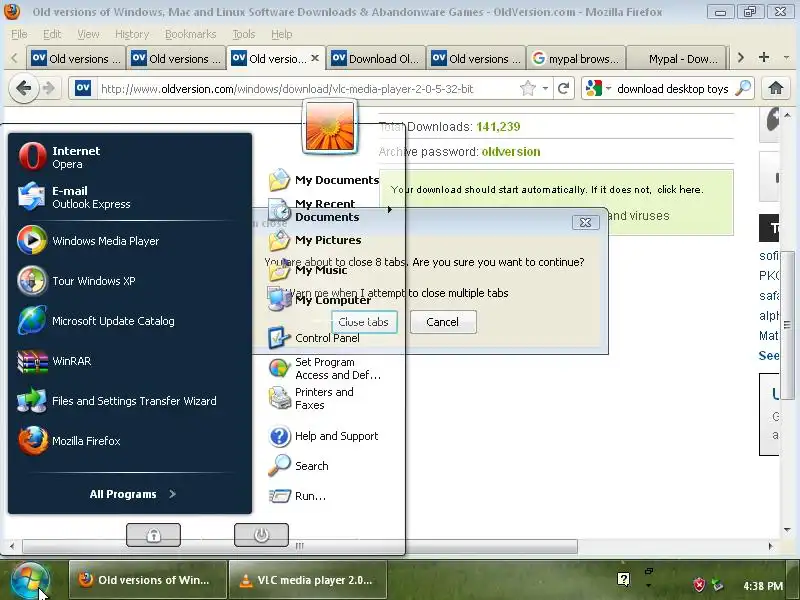
Task: Click the Start menu lock button
Action: (x=154, y=535)
